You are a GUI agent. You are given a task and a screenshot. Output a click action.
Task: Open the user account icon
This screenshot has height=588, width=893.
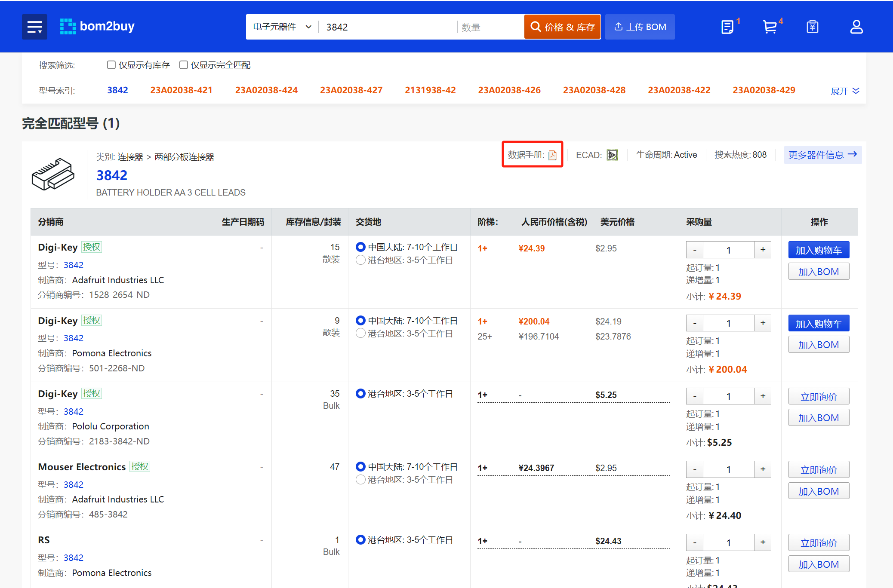[x=856, y=27]
